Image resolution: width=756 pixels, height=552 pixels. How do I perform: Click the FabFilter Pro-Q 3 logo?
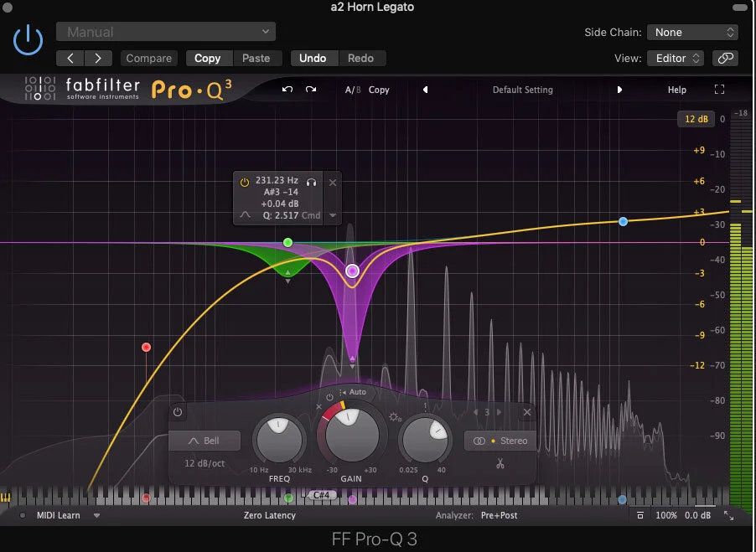(129, 89)
